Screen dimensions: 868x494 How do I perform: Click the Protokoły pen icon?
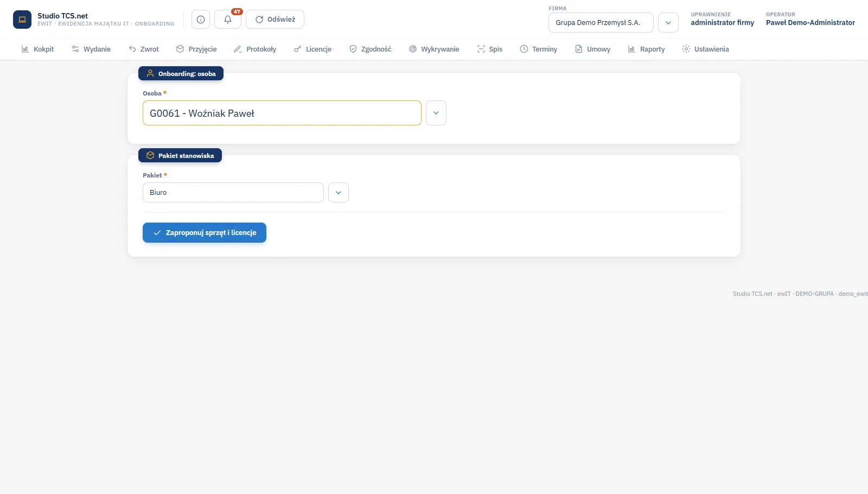click(x=238, y=49)
